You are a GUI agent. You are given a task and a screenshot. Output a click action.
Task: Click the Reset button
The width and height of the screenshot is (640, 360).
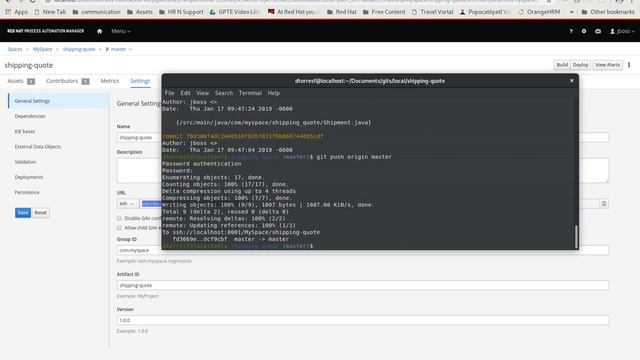(40, 213)
